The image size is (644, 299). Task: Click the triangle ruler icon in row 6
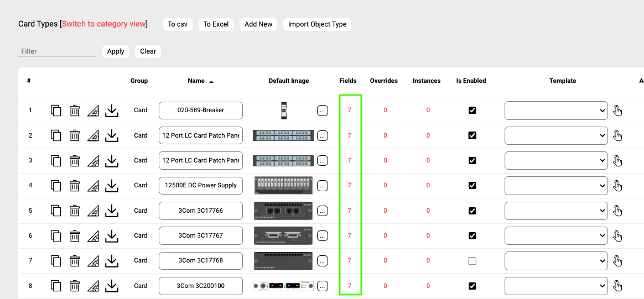click(x=94, y=236)
